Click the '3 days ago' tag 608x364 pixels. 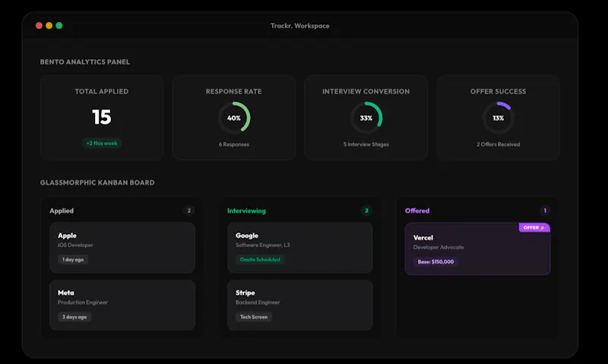tap(74, 317)
